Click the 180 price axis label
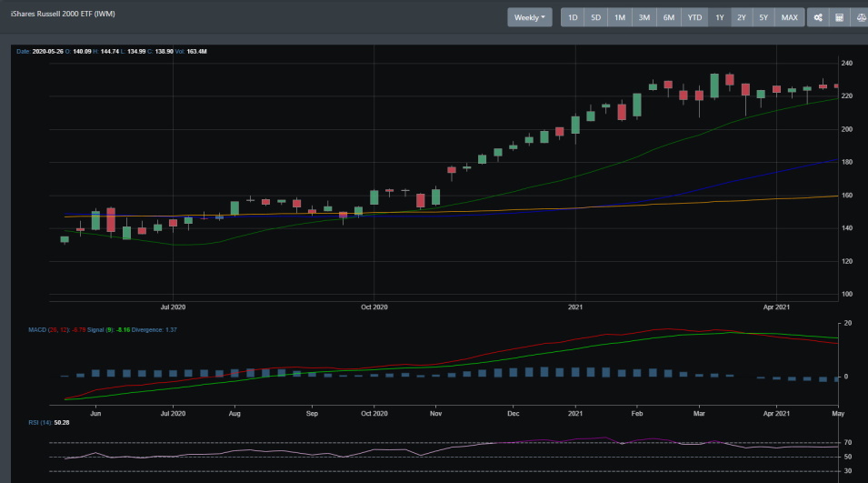 point(846,162)
